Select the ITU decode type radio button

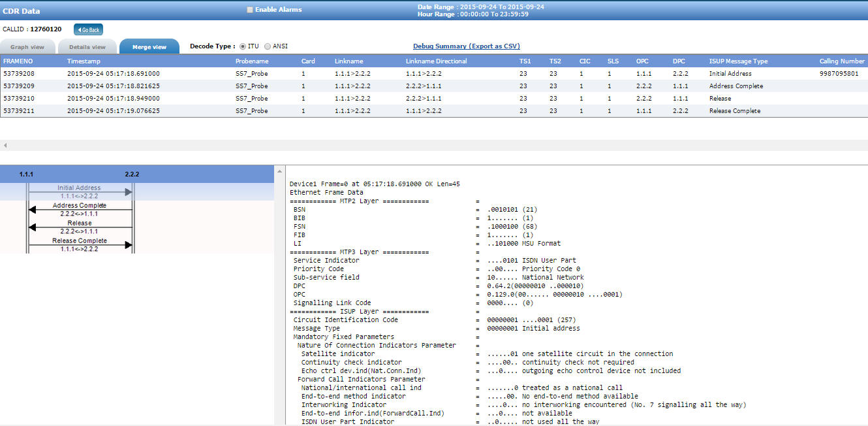click(243, 46)
